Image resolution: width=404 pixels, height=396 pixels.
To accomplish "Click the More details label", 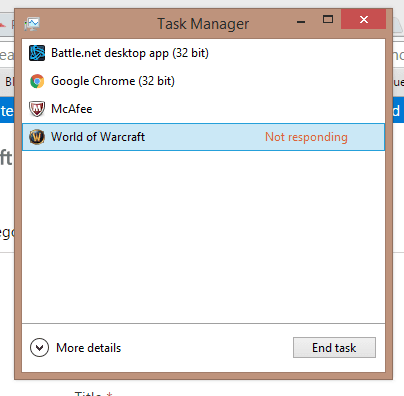I will (88, 348).
